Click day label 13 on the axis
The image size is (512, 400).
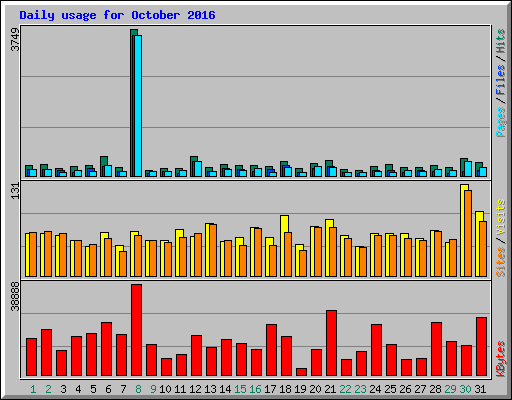210,389
